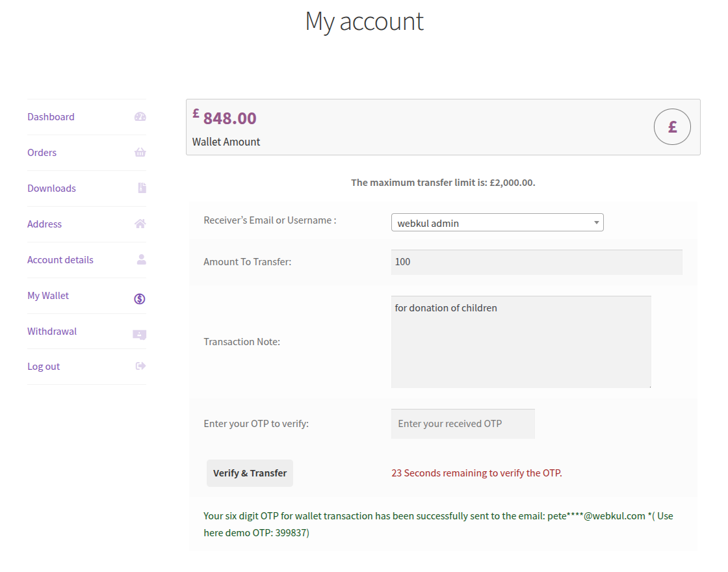Click the textarea resize handle corner
Image resolution: width=728 pixels, height=572 pixels.
point(649,385)
